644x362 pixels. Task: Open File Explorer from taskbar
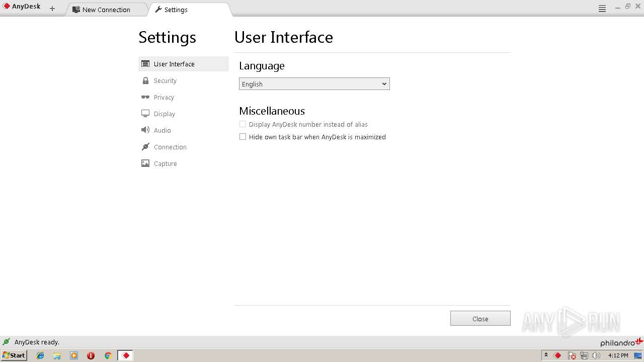click(57, 355)
